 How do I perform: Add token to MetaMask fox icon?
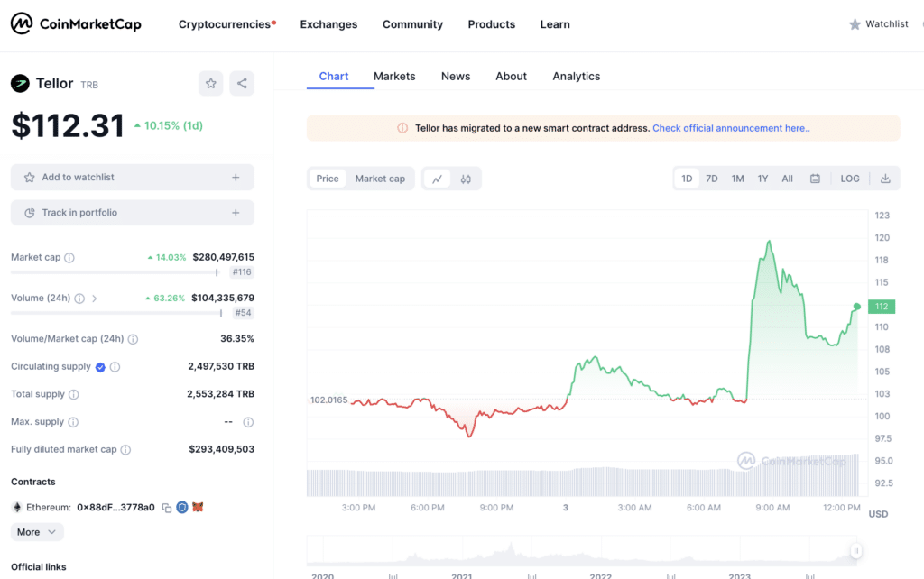click(x=198, y=507)
